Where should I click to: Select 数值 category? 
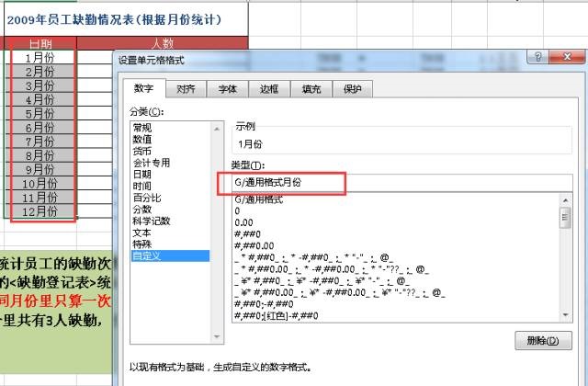point(170,139)
